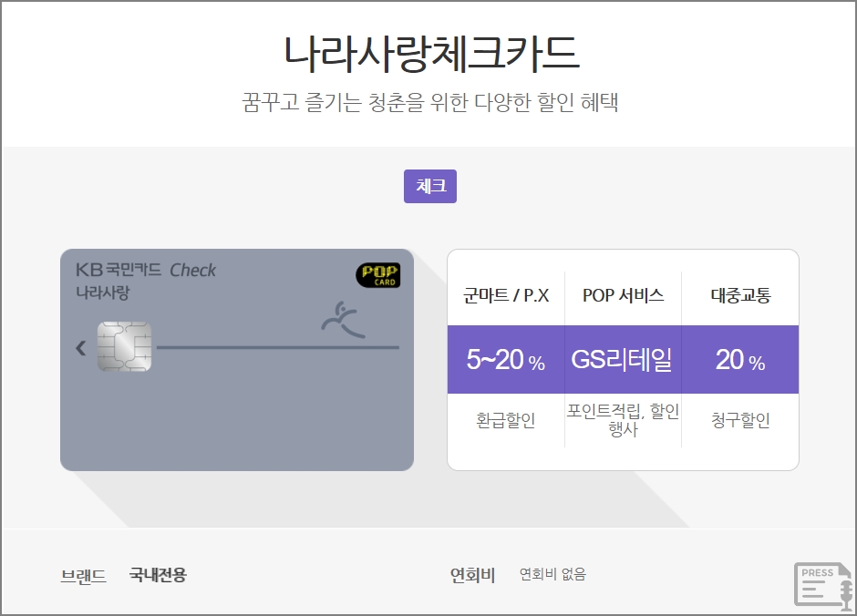The image size is (857, 616).
Task: Click the GS리테일 benefit value
Action: [x=622, y=360]
